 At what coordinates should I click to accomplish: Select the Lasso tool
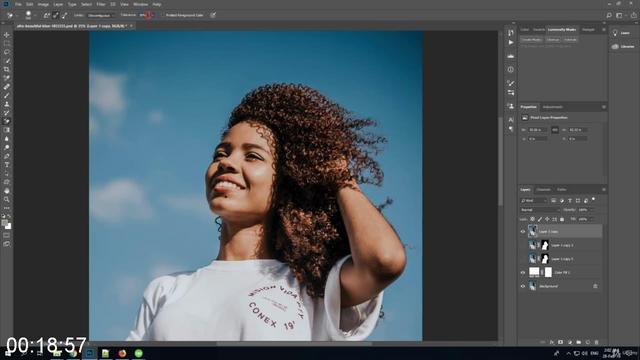7,52
